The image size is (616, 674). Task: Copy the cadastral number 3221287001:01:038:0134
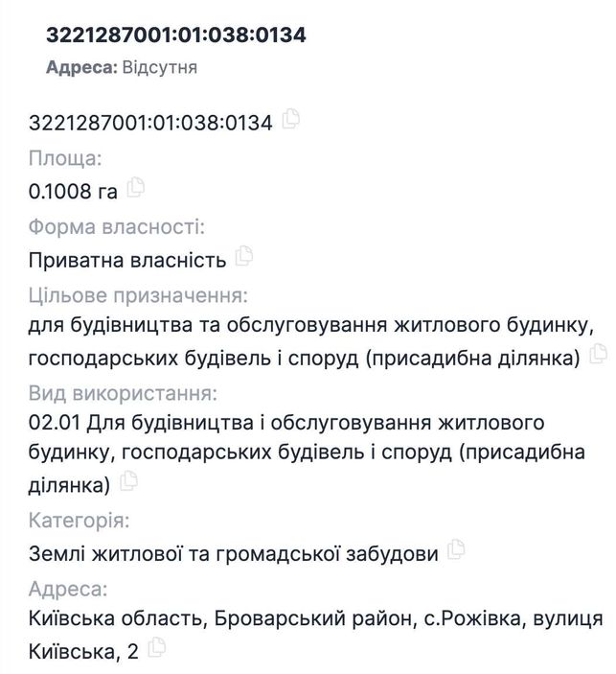click(291, 119)
